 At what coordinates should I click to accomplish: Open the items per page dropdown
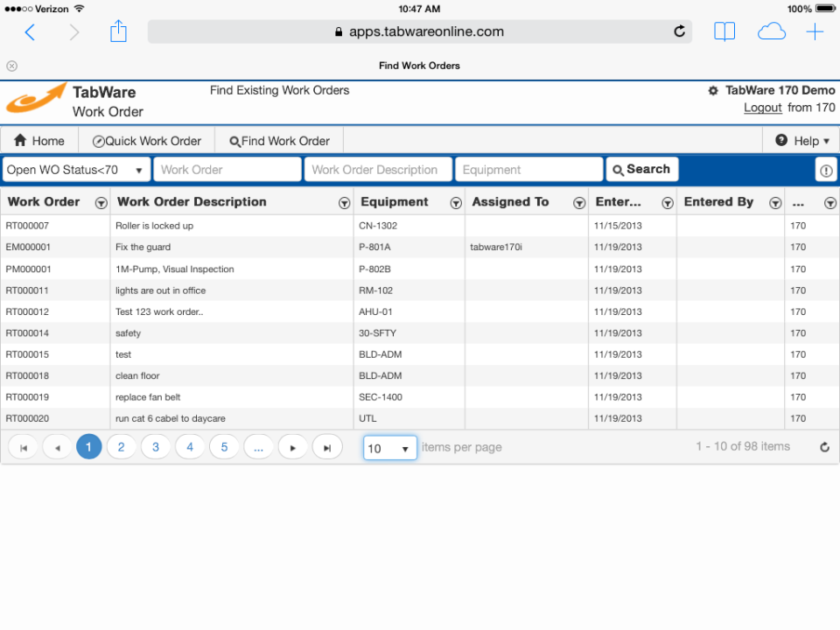389,446
